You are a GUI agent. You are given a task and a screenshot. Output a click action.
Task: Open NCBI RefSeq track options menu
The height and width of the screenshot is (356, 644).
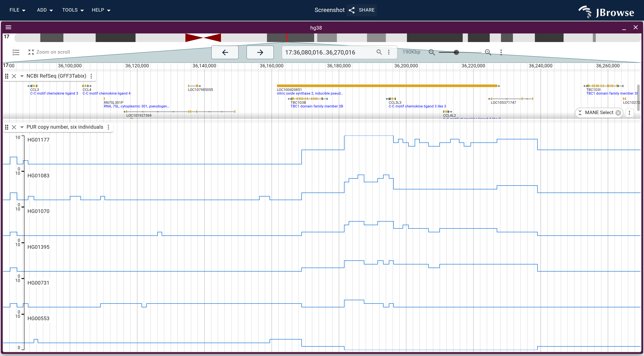pyautogui.click(x=91, y=76)
